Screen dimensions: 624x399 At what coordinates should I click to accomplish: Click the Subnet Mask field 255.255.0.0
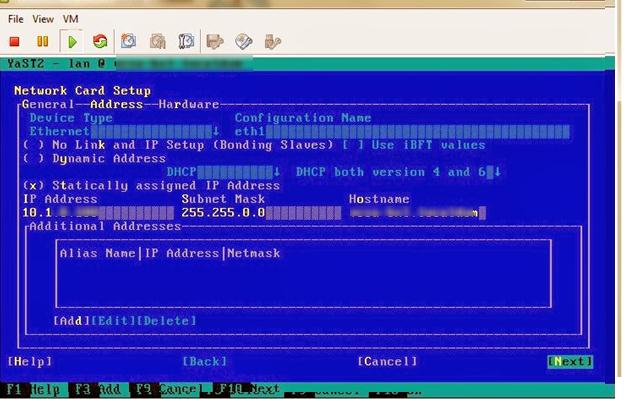(261, 213)
